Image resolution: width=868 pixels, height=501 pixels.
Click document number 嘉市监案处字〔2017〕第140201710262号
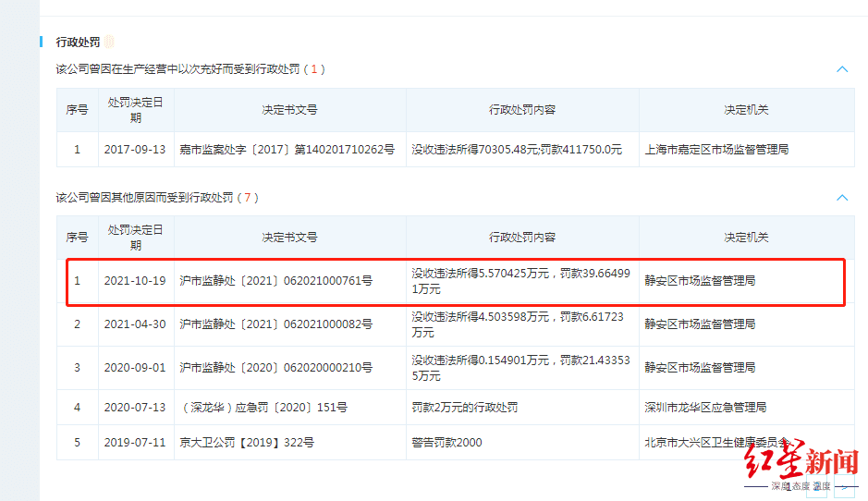[287, 150]
